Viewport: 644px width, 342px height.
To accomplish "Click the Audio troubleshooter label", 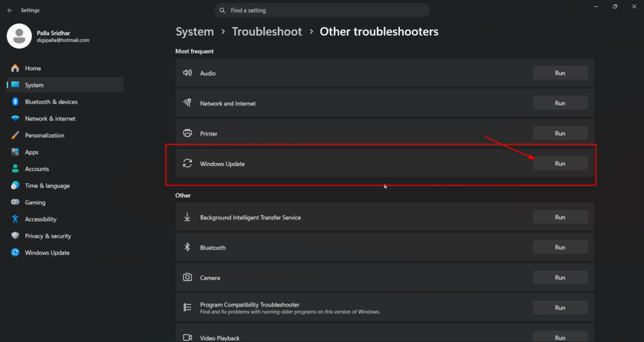I will (x=208, y=73).
